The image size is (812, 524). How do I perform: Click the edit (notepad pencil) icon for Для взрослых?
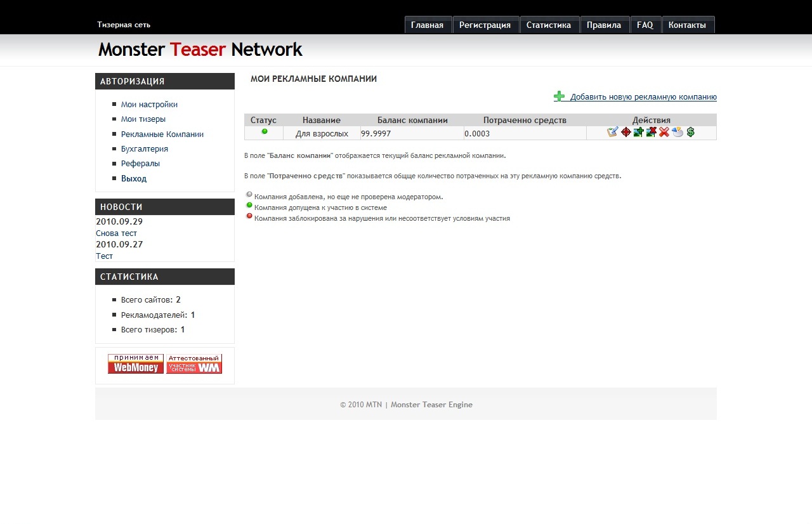(x=612, y=132)
